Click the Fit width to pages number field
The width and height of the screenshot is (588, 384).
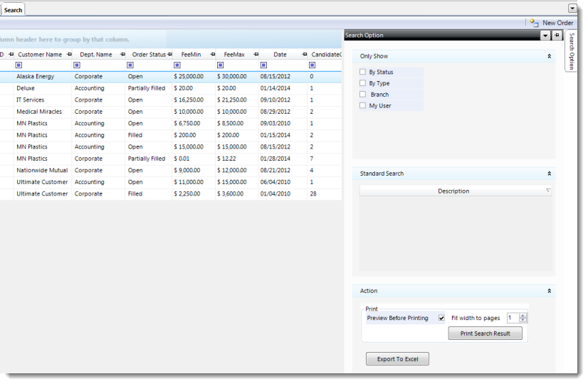pyautogui.click(x=513, y=318)
